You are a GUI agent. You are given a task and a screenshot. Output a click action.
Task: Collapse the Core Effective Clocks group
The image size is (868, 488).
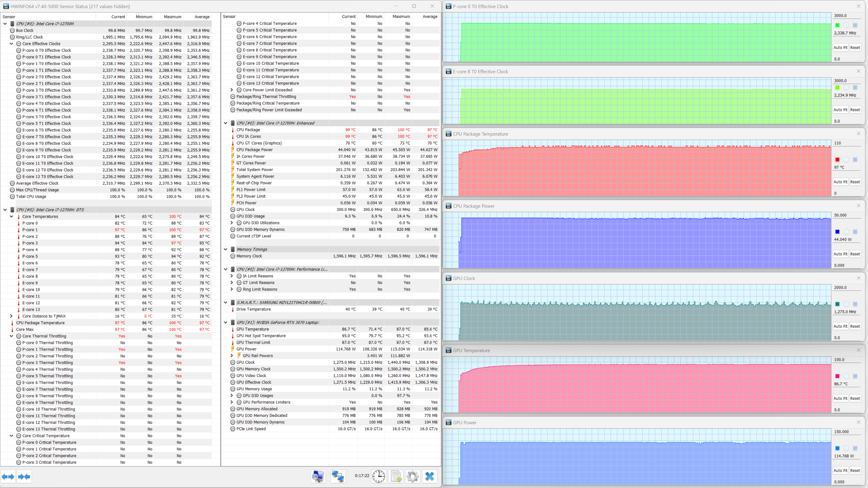12,44
